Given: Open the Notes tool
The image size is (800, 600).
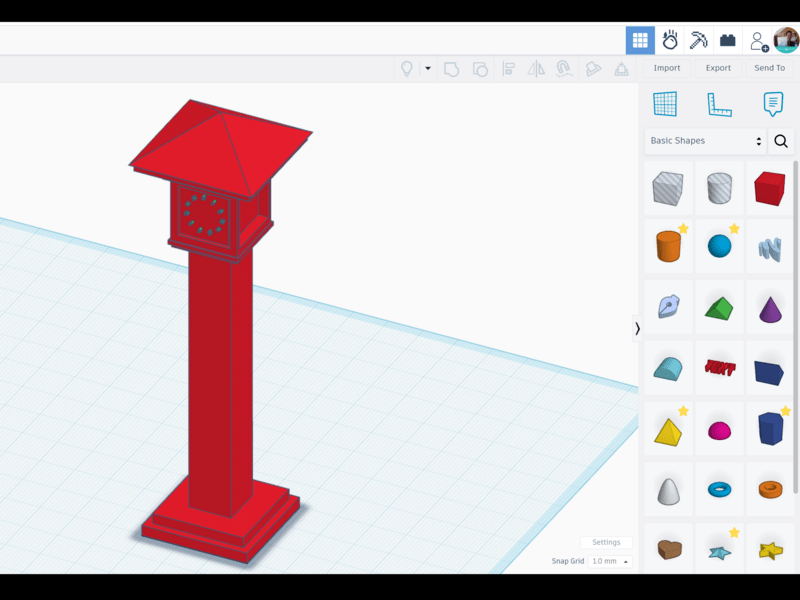Looking at the screenshot, I should 773,104.
